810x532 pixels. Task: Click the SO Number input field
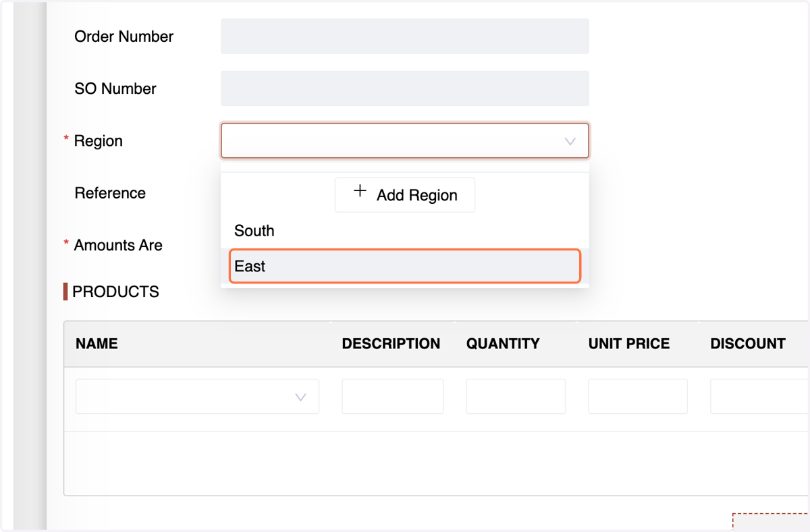[x=404, y=88]
